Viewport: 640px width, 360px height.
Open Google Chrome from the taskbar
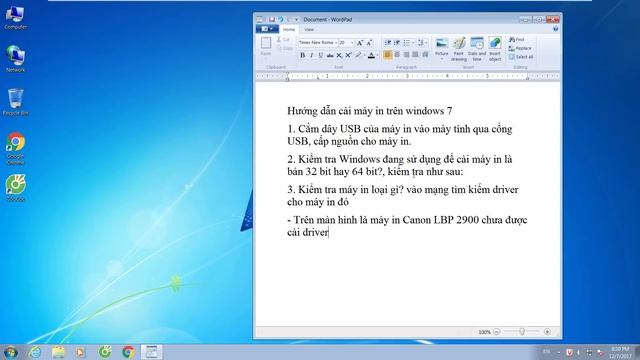click(x=128, y=352)
